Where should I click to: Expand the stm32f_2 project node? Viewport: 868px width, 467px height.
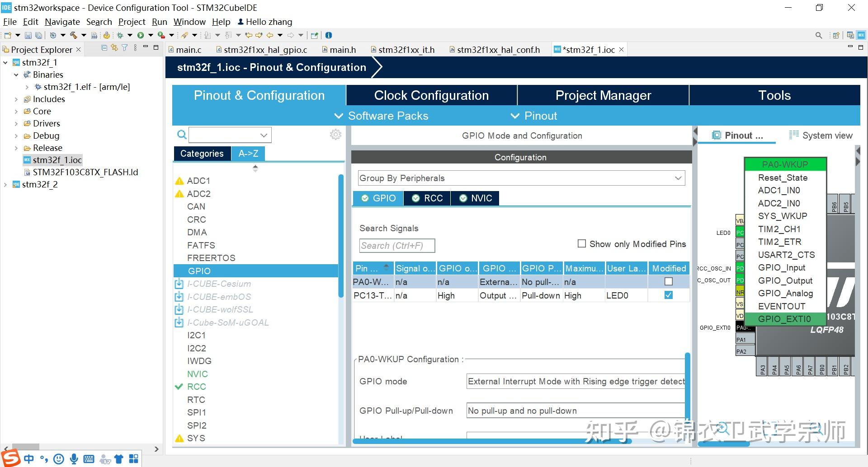pyautogui.click(x=5, y=184)
